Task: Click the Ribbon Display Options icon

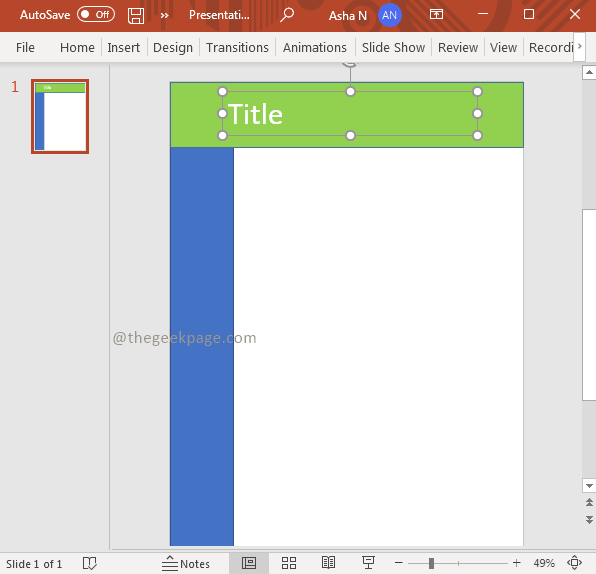Action: (x=436, y=15)
